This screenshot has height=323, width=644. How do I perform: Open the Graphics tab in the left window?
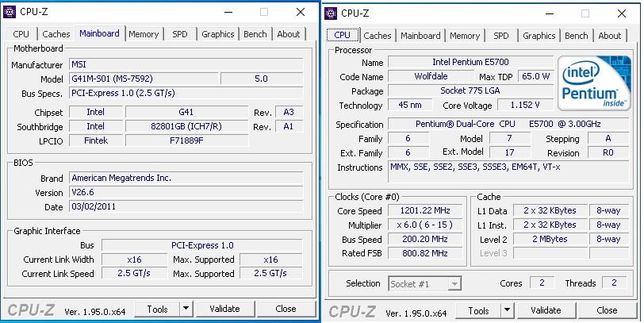pyautogui.click(x=217, y=34)
